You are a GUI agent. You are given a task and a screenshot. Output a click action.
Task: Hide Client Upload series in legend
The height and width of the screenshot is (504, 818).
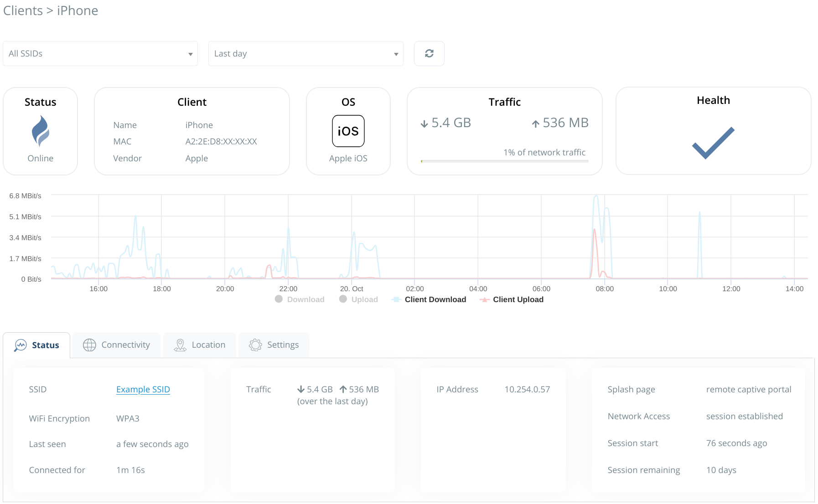512,299
